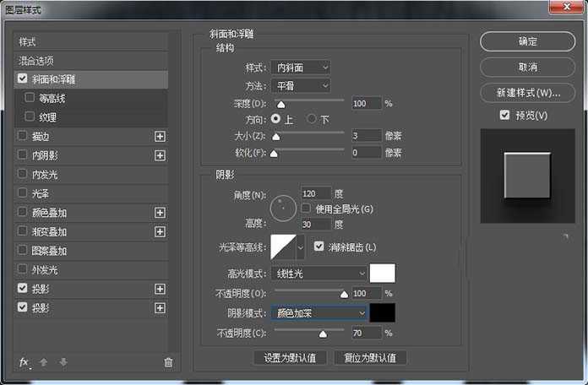Enable the 使用全局光 checkbox
Viewport: 588px width, 385px height.
point(307,209)
